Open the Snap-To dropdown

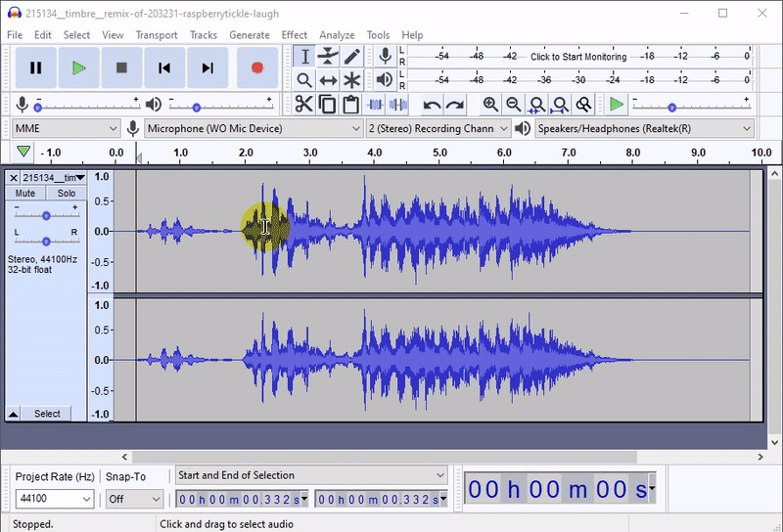[134, 499]
